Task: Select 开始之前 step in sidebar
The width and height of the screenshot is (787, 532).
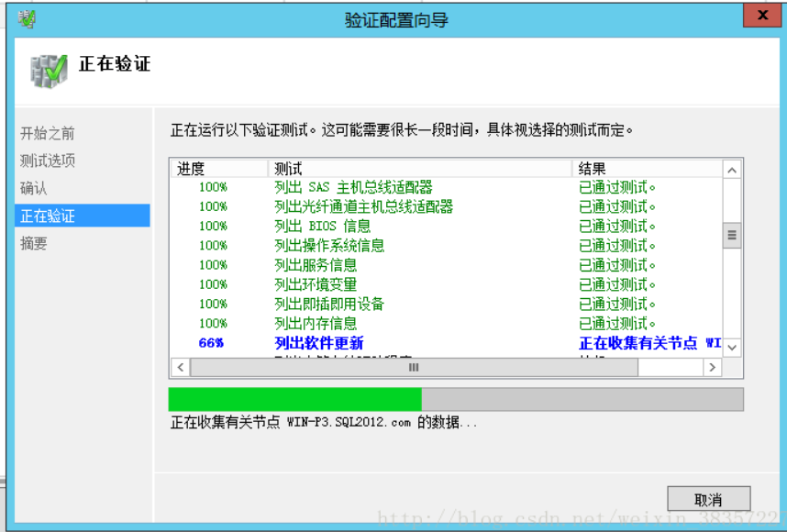Action: [48, 133]
